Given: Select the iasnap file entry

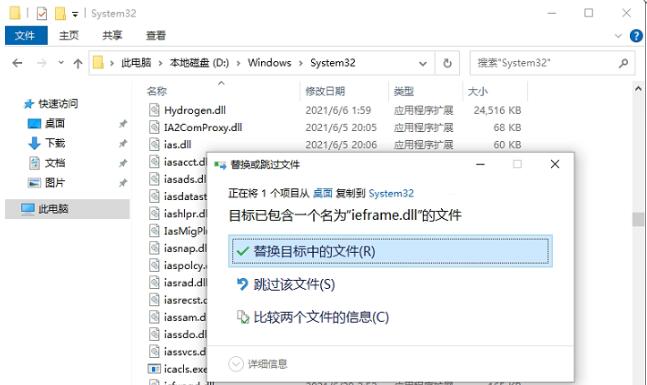Looking at the screenshot, I should click(185, 248).
